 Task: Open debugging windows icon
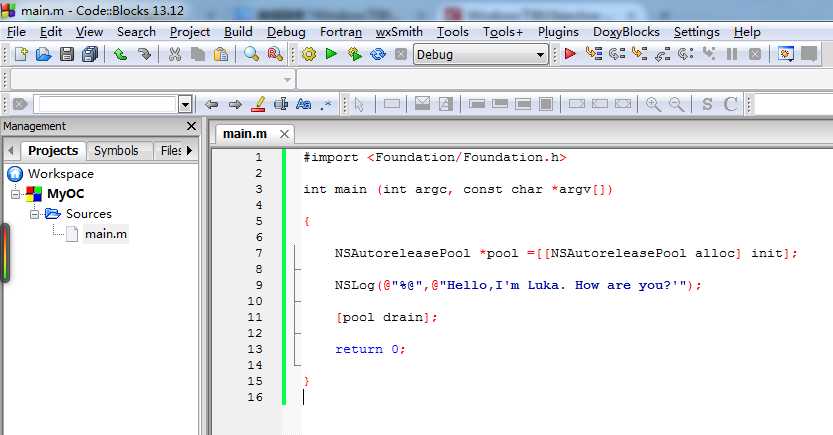click(786, 54)
